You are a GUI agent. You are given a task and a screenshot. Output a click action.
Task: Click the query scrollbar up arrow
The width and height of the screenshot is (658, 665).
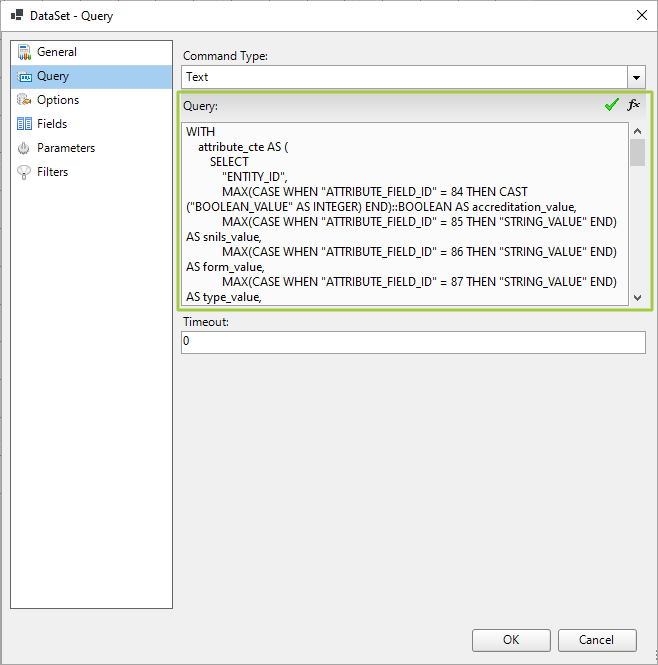[x=637, y=131]
